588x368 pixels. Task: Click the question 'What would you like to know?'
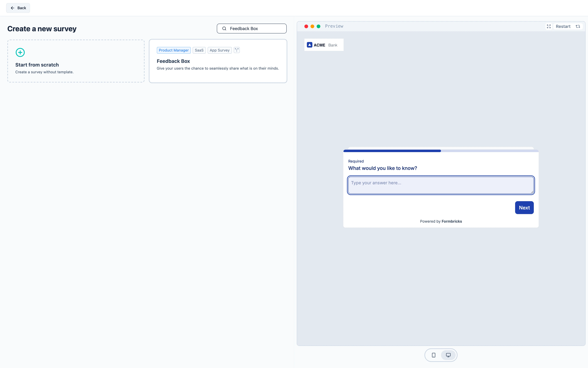[x=383, y=168]
